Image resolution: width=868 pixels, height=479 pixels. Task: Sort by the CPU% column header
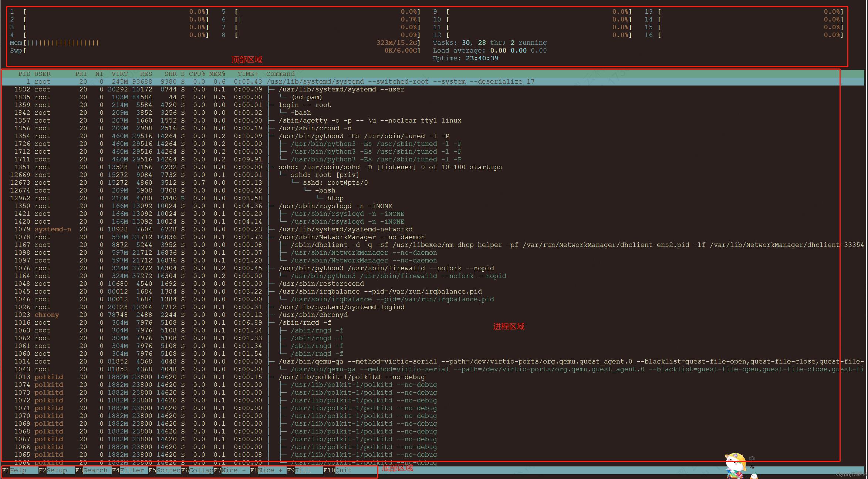point(197,74)
